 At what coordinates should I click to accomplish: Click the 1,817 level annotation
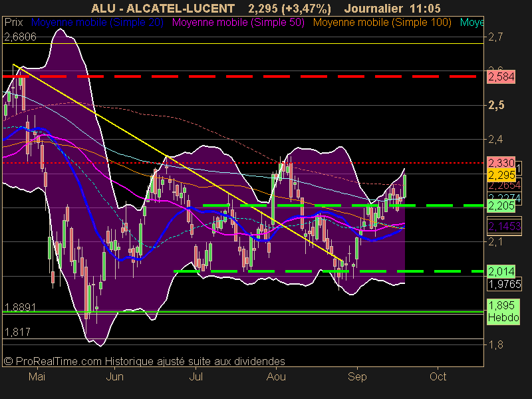click(18, 332)
